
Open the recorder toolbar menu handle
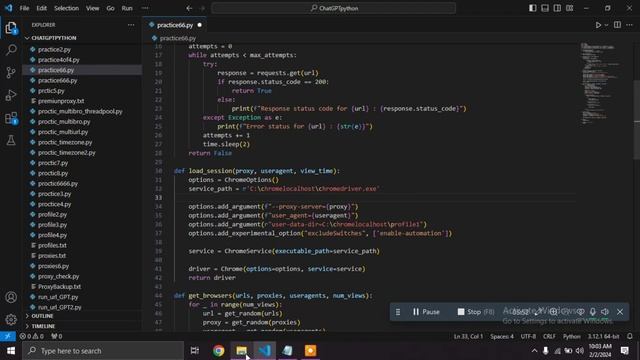(398, 312)
